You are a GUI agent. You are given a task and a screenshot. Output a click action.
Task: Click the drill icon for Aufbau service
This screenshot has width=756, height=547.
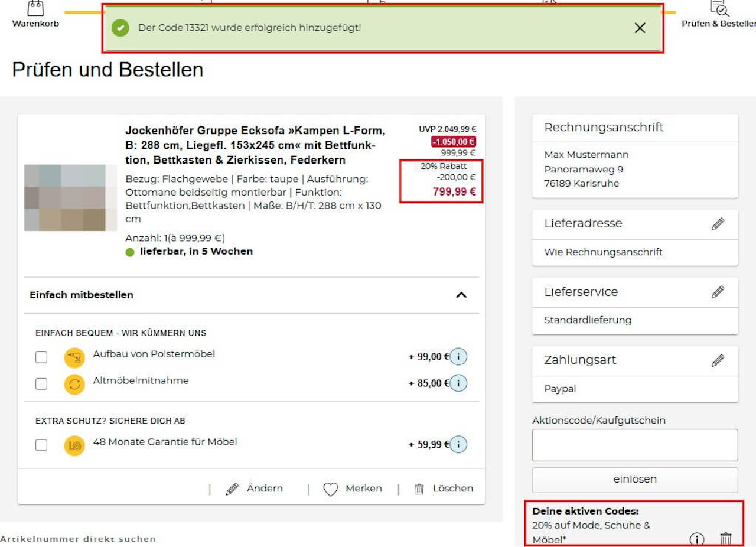click(x=74, y=357)
